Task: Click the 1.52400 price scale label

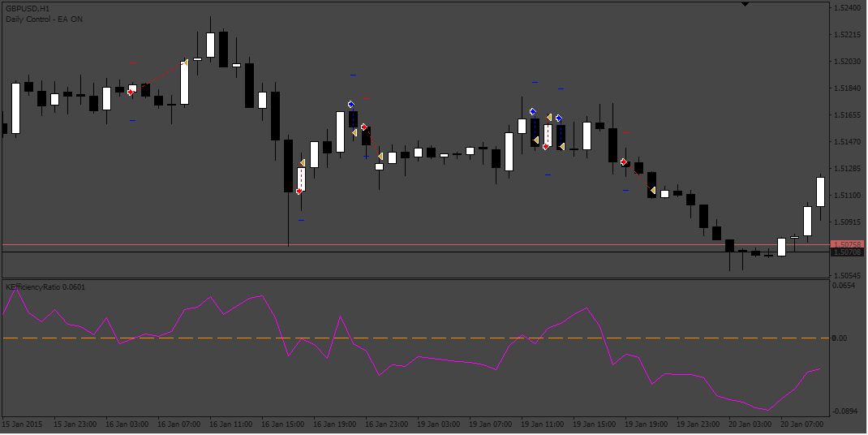Action: click(x=849, y=7)
